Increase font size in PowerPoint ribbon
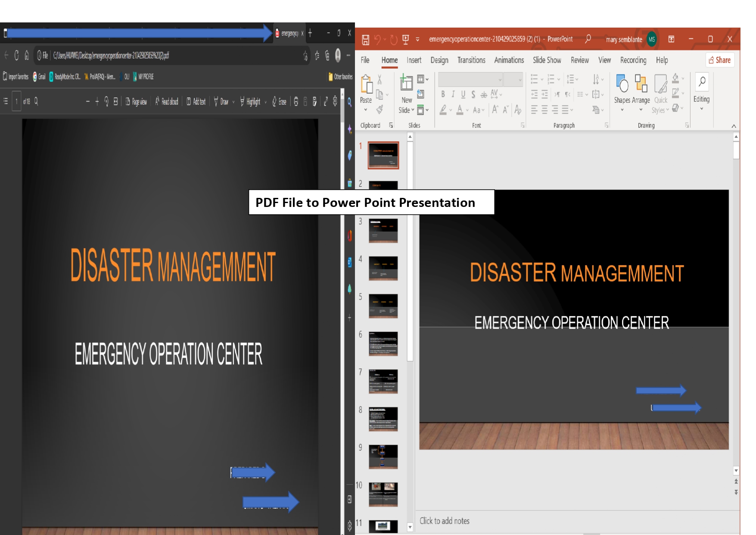 click(495, 110)
